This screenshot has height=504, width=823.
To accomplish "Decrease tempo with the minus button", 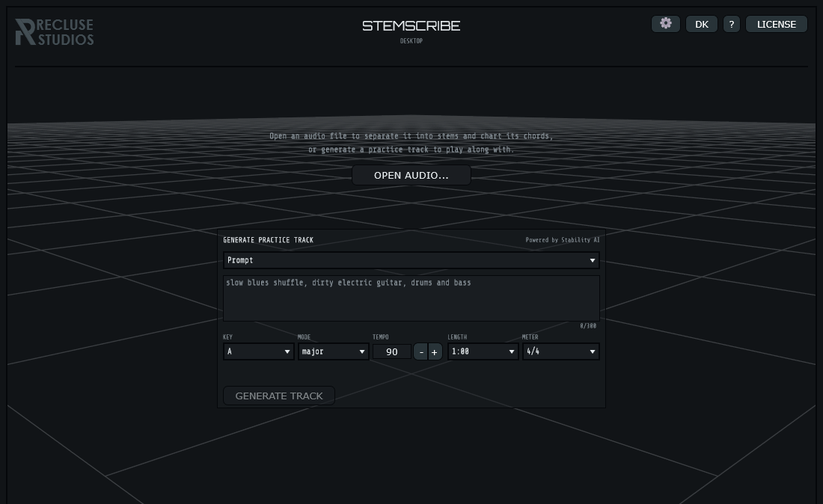I will [x=421, y=351].
